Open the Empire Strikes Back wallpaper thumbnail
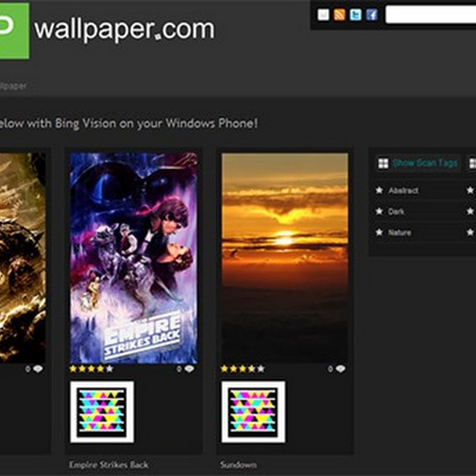This screenshot has height=476, width=476. coord(133,258)
